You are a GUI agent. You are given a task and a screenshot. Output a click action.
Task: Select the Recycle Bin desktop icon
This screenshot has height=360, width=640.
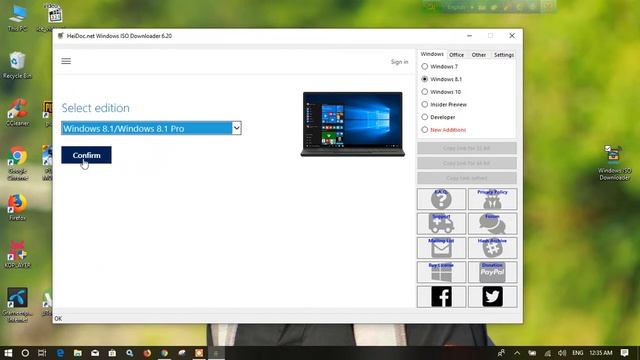pos(17,65)
